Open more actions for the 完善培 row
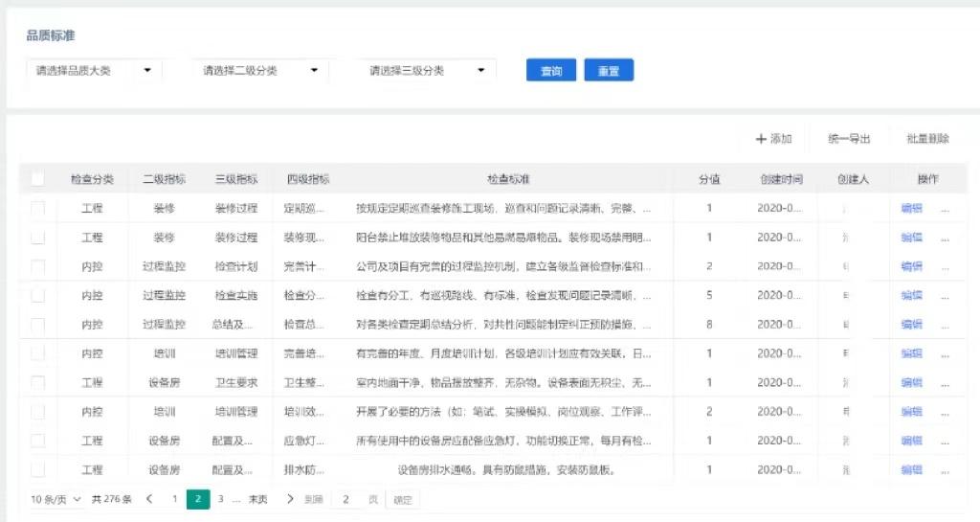The image size is (980, 522). (945, 354)
